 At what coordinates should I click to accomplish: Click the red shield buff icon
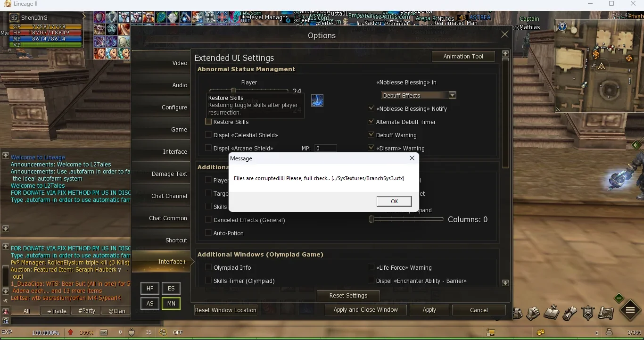point(99,17)
